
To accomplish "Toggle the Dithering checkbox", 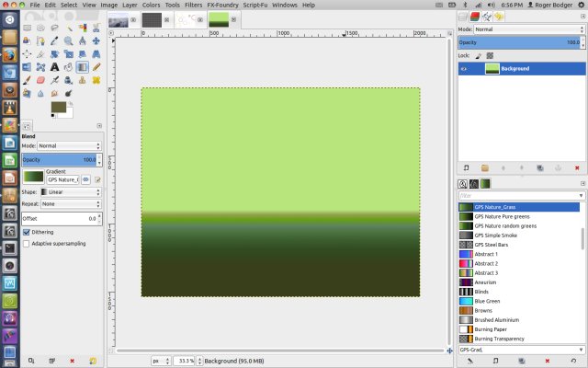I will [x=27, y=233].
